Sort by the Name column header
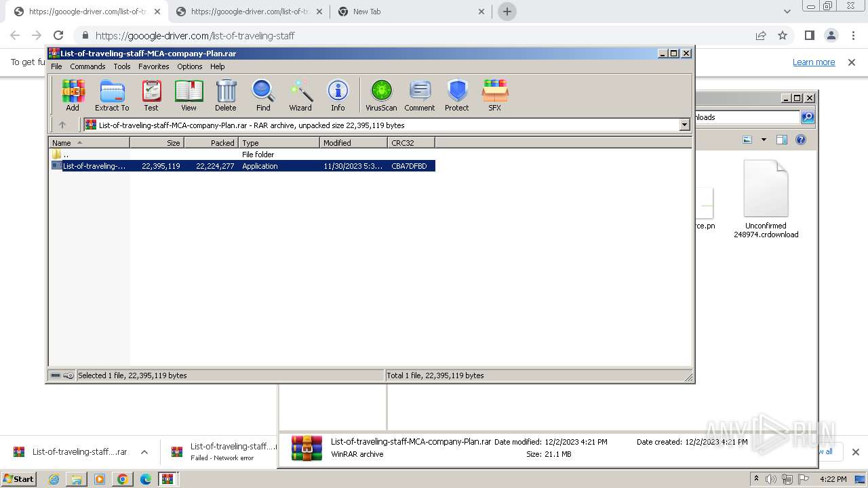This screenshot has width=868, height=488. point(89,143)
